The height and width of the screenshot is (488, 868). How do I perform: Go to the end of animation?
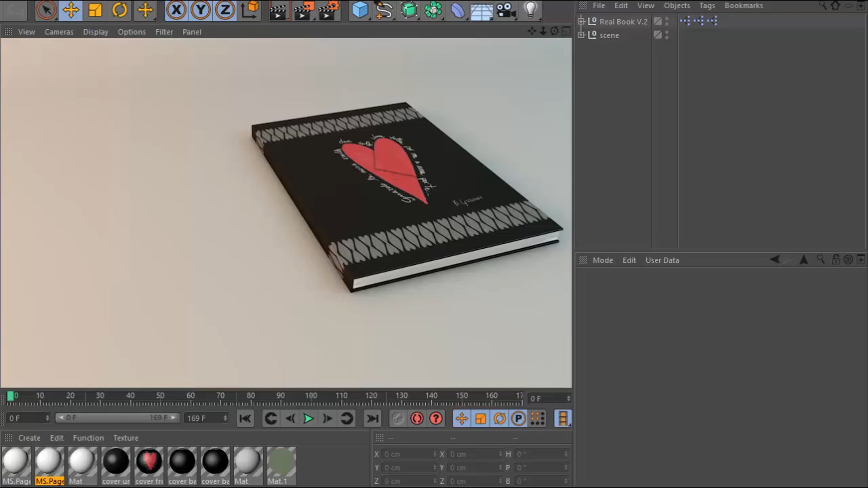coord(372,419)
